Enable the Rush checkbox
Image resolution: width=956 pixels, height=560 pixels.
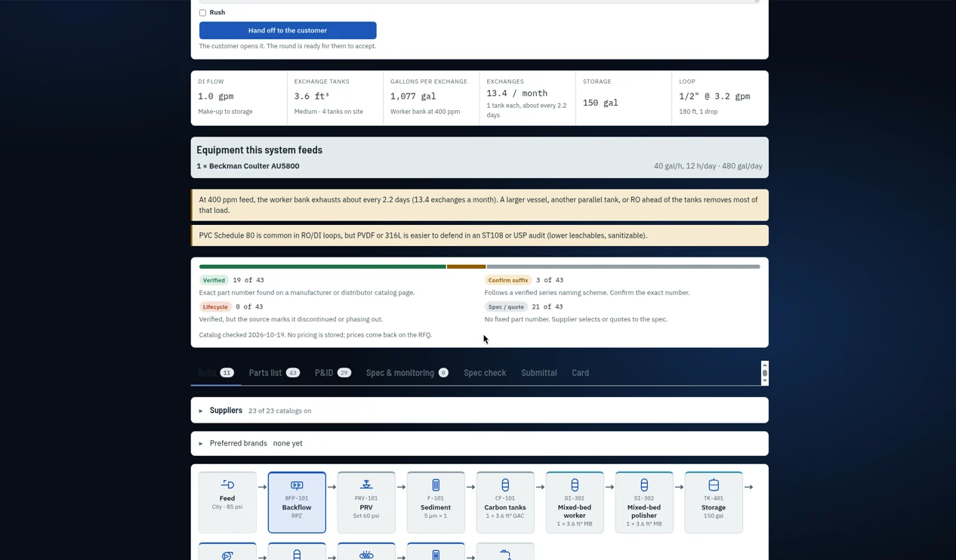click(202, 13)
